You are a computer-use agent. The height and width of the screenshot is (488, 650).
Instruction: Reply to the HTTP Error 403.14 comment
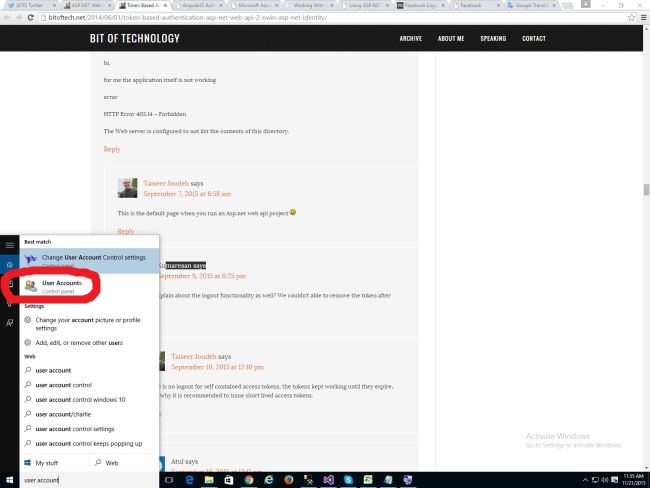pos(112,149)
